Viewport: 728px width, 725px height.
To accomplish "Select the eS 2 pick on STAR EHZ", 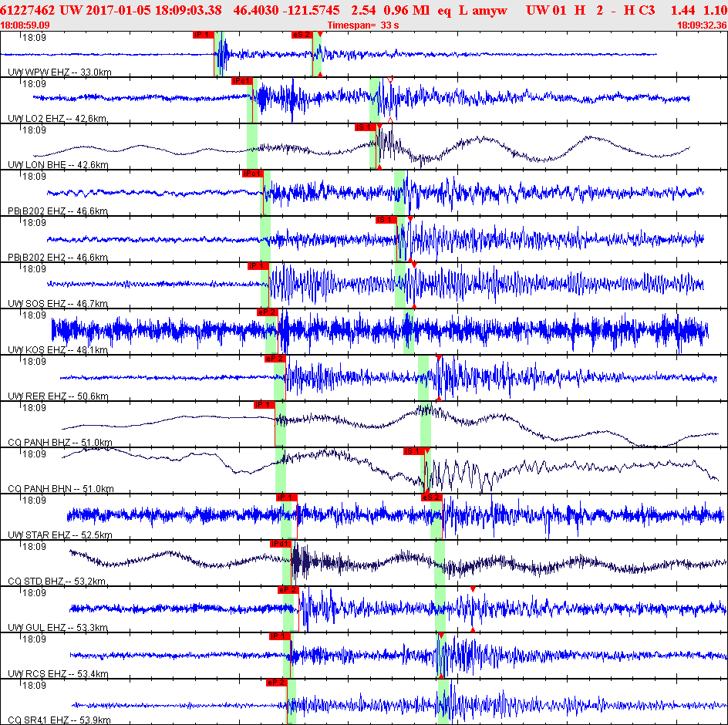I will tap(431, 497).
